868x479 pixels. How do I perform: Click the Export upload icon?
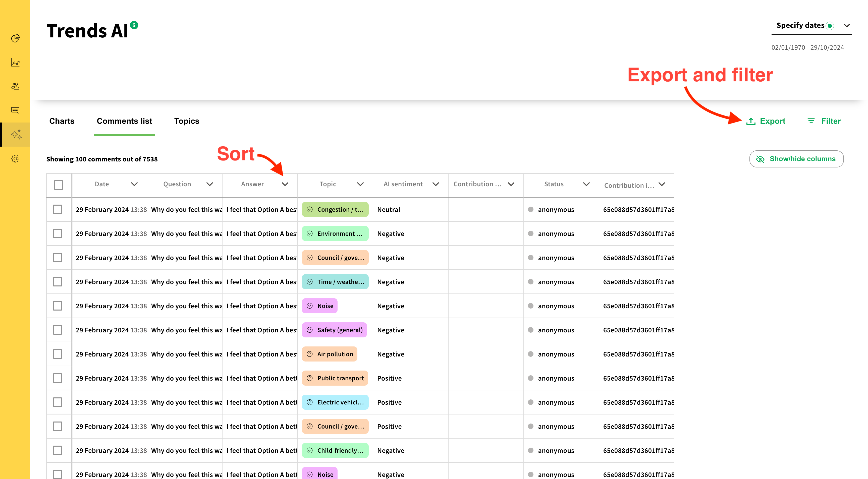pos(751,121)
